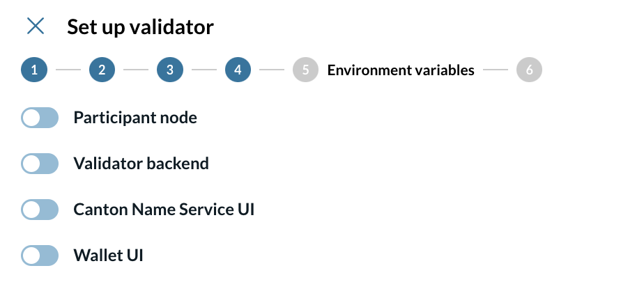Turn on Canton Name Service UI switch
Image resolution: width=644 pixels, height=298 pixels.
[x=40, y=210]
